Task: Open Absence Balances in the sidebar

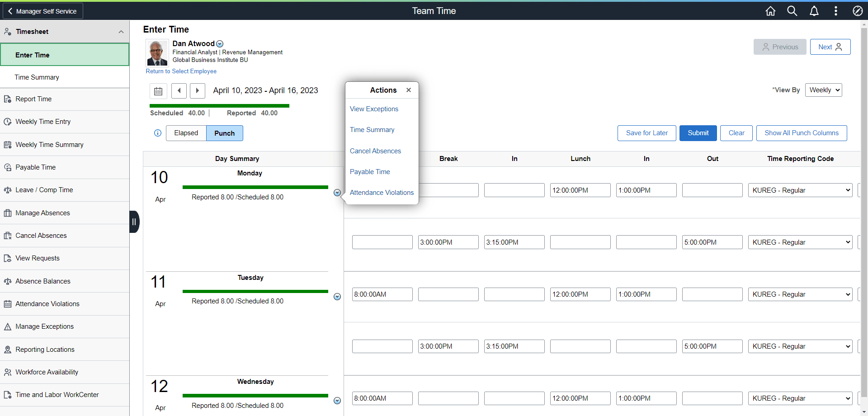Action: pyautogui.click(x=65, y=281)
